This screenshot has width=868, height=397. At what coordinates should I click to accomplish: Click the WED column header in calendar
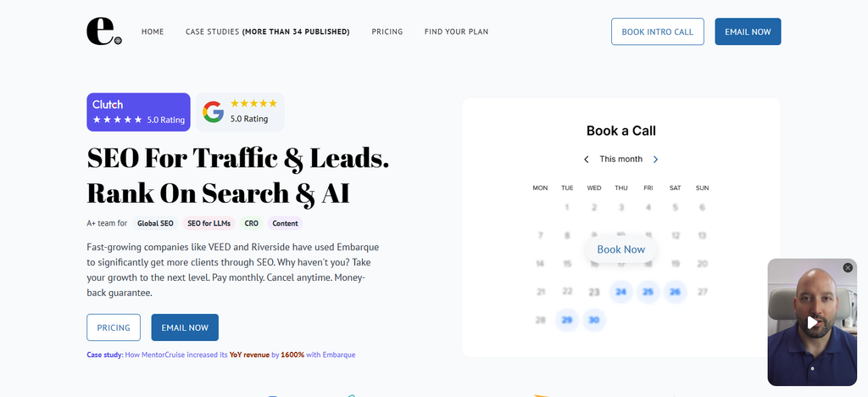594,187
